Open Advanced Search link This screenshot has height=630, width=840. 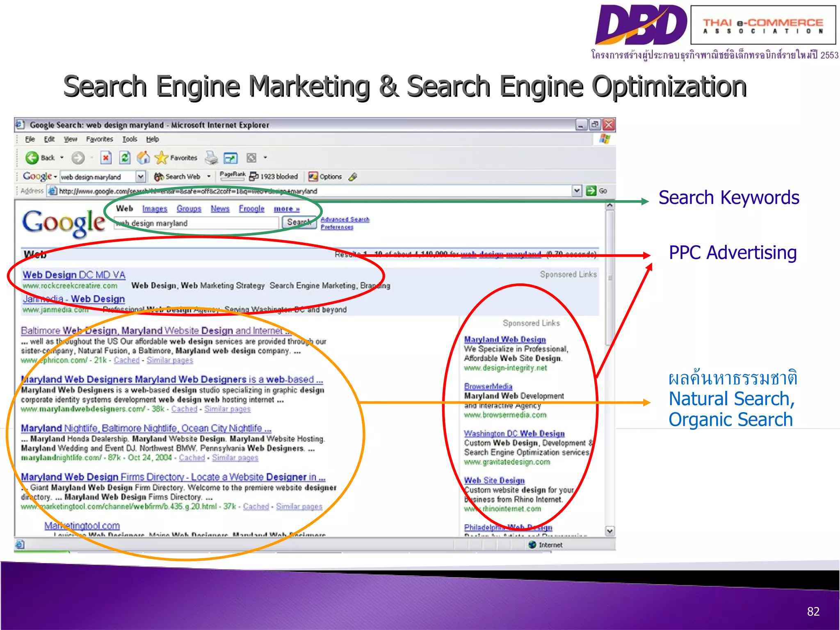click(345, 219)
